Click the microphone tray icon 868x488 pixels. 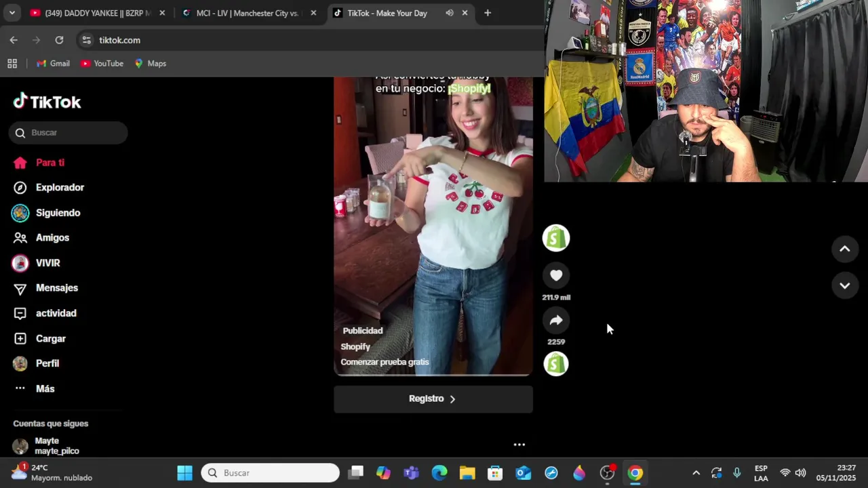click(x=737, y=472)
